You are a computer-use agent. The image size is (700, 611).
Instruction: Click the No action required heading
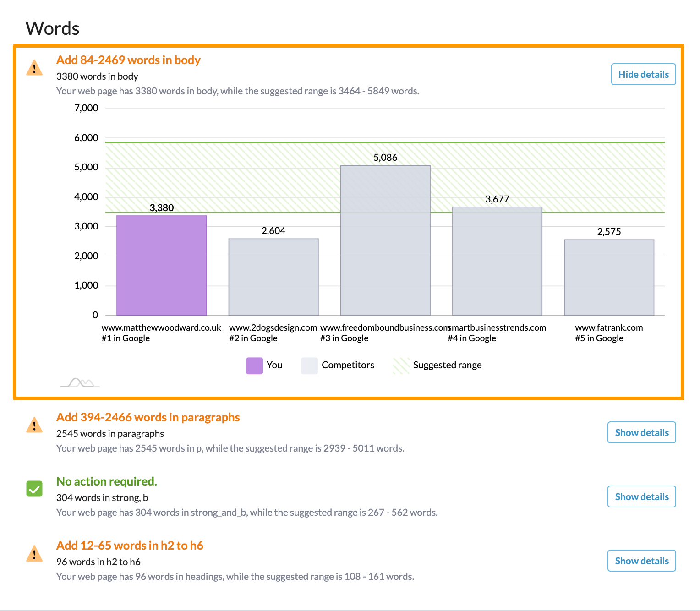pyautogui.click(x=106, y=481)
